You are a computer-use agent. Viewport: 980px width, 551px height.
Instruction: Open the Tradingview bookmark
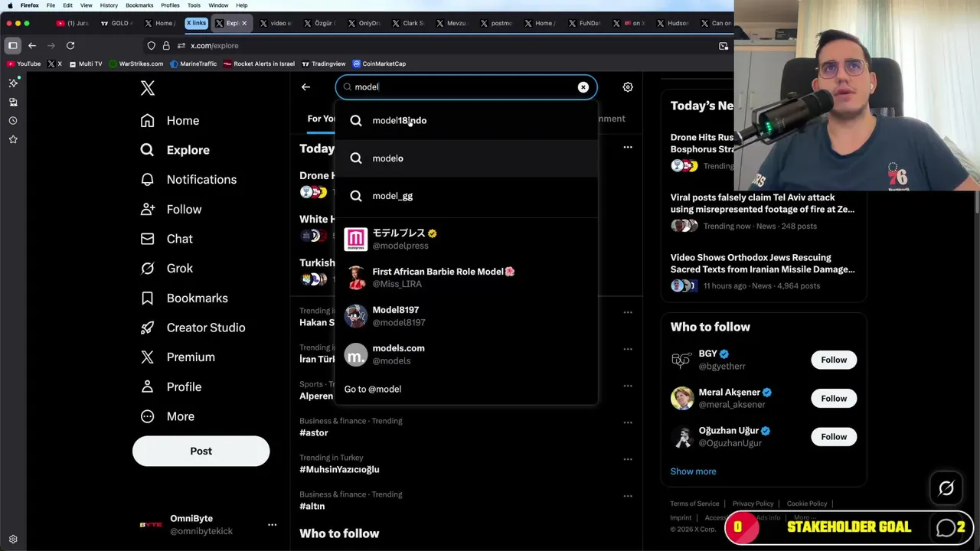tap(323, 64)
